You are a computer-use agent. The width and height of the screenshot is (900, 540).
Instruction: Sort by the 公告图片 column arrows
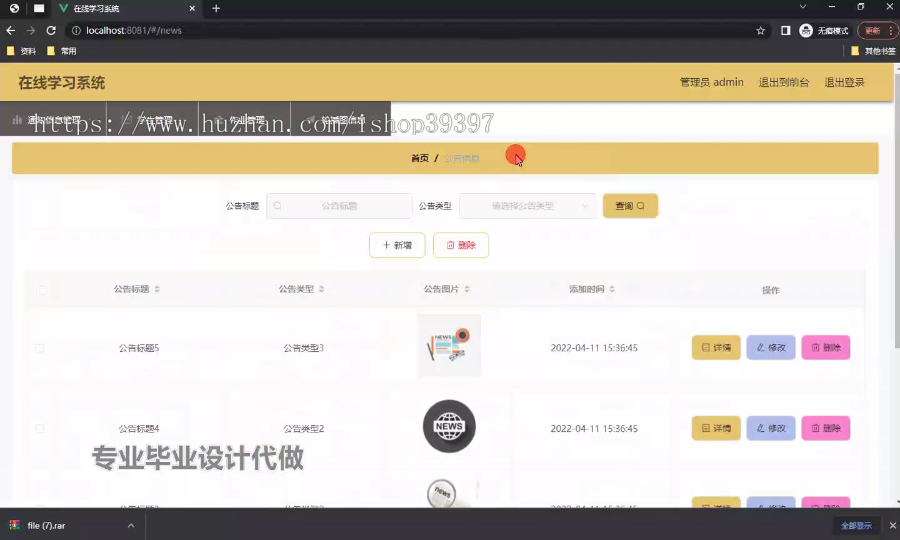(467, 289)
